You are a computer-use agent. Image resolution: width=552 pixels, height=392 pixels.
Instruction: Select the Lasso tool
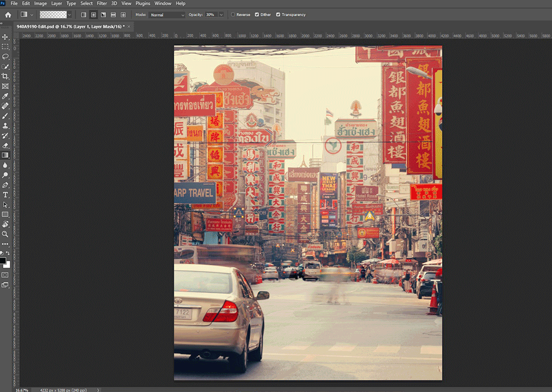[5, 57]
